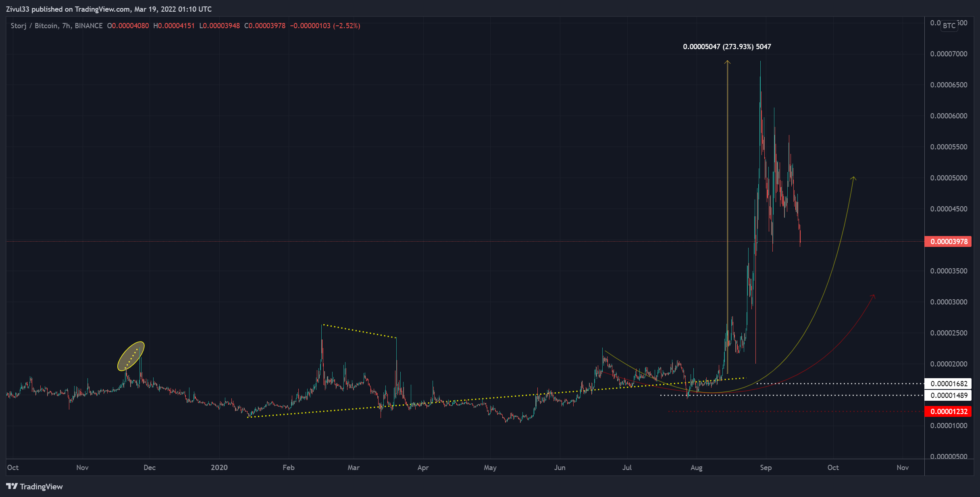This screenshot has width=980, height=497.
Task: Click the yellow ellipse annotation near Dec
Action: coord(131,356)
